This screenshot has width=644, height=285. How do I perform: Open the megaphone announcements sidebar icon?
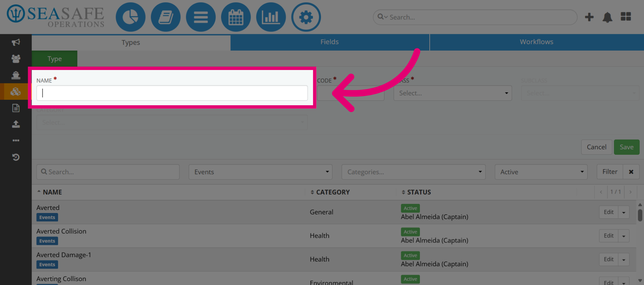(16, 42)
